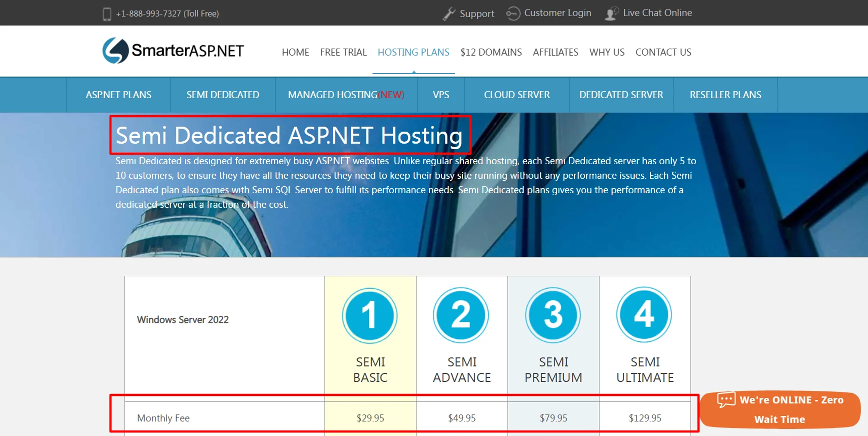Switch to SEMI DEDICATED tab
Viewport: 868px width, 436px height.
[223, 95]
